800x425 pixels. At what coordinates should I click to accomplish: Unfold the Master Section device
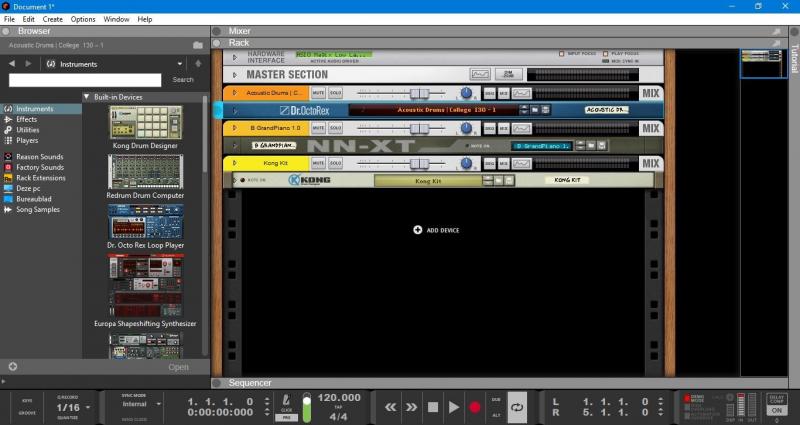coord(235,75)
